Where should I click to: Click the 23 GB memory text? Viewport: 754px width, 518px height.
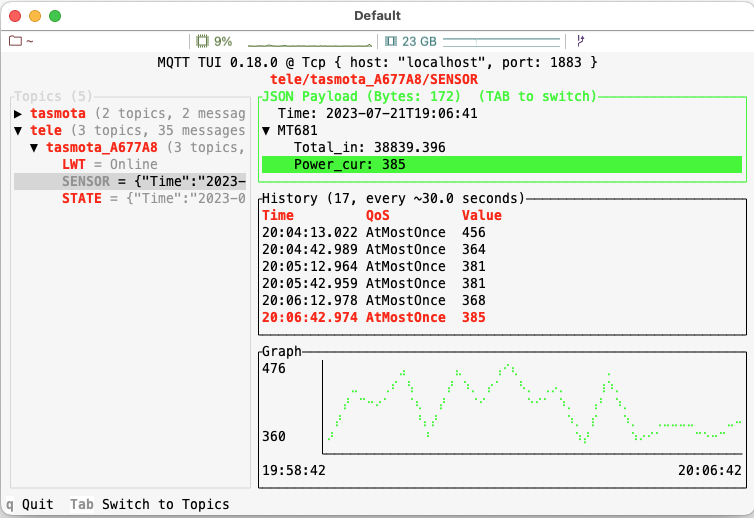click(419, 41)
